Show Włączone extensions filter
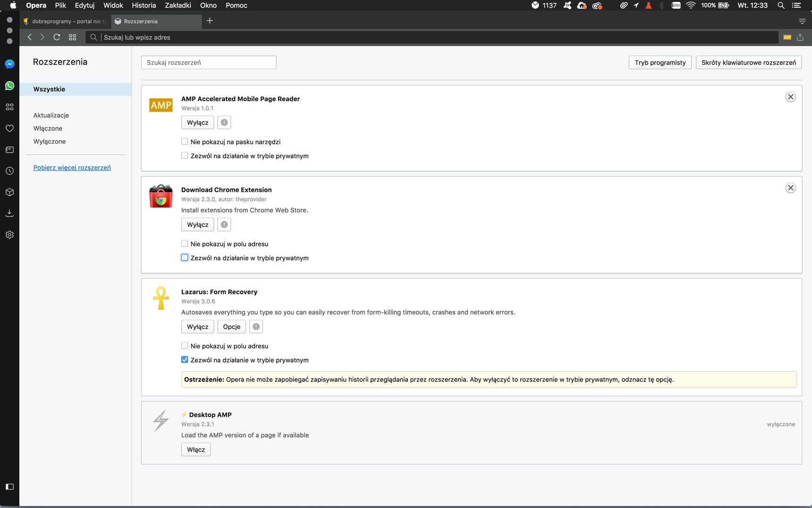Screen dimensions: 812x508 [48, 129]
